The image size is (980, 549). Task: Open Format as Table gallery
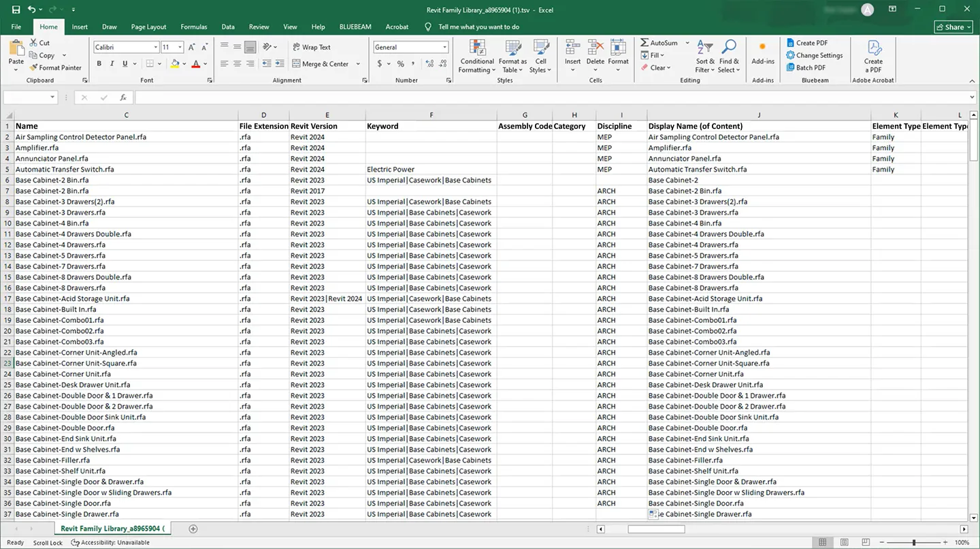pos(512,56)
